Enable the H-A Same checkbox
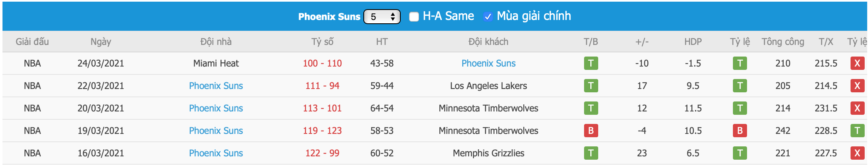Viewport: 868px width, 168px height. tap(414, 17)
